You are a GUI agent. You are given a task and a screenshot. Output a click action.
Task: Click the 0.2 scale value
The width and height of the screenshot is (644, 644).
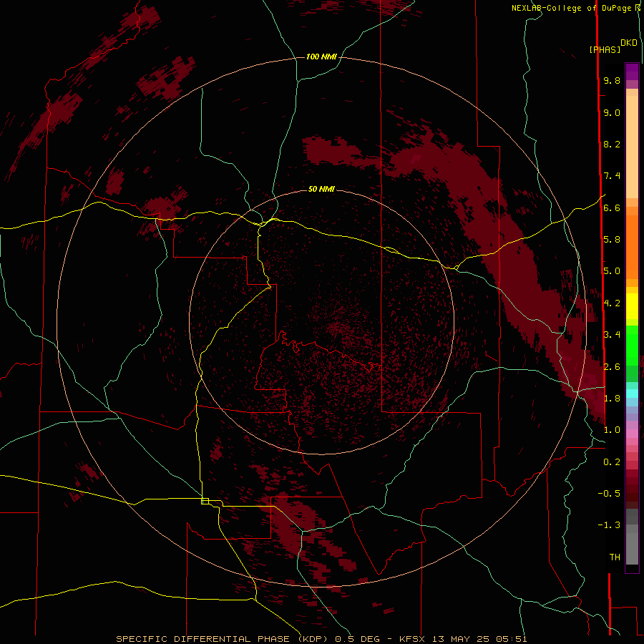[x=612, y=462]
